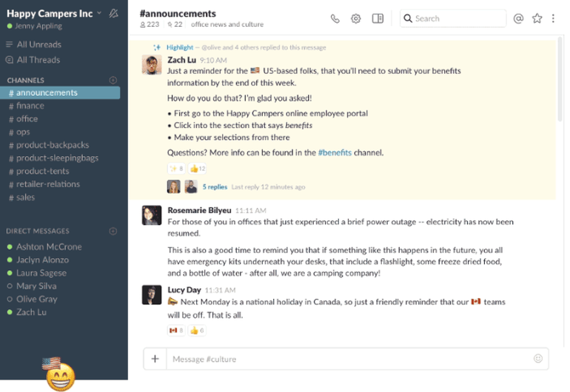The height and width of the screenshot is (392, 570).
Task: Open Happy Campers Inc workspace menu
Action: point(52,13)
